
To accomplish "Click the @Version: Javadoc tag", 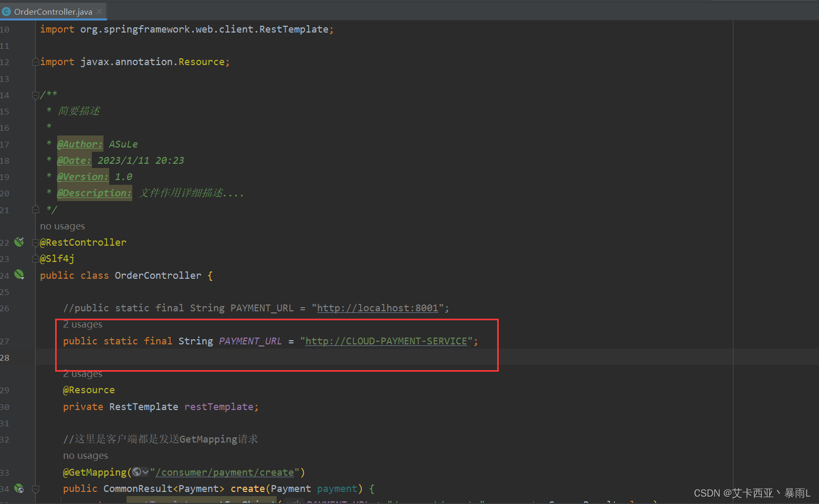I will coord(83,176).
